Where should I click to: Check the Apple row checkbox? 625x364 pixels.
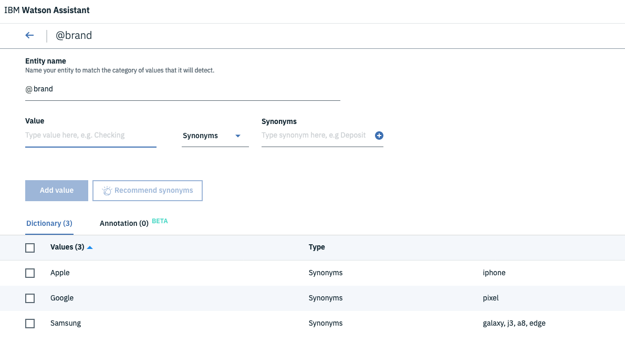30,273
